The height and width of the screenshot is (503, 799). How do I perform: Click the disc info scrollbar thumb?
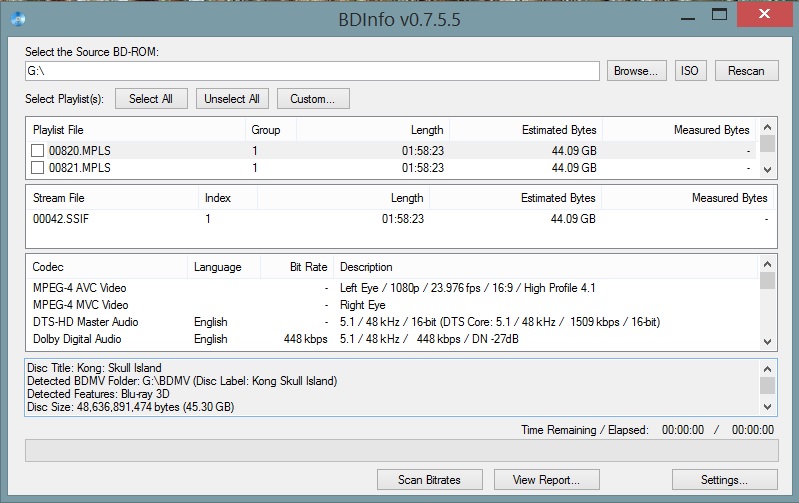(x=767, y=385)
